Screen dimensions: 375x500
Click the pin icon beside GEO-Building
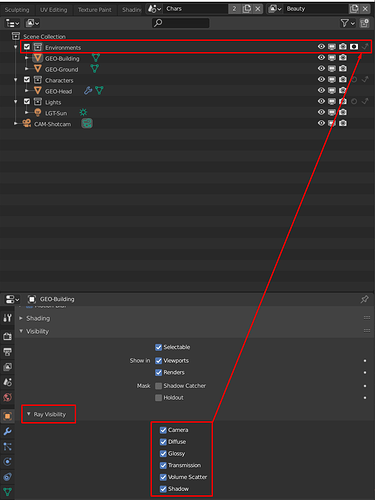point(364,299)
